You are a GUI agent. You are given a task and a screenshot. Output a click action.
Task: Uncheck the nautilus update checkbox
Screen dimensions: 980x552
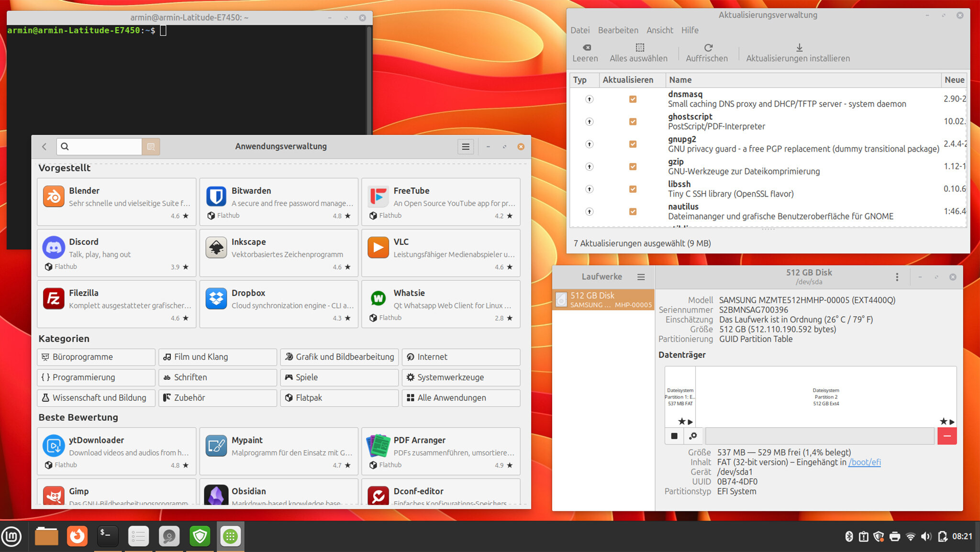click(x=633, y=211)
